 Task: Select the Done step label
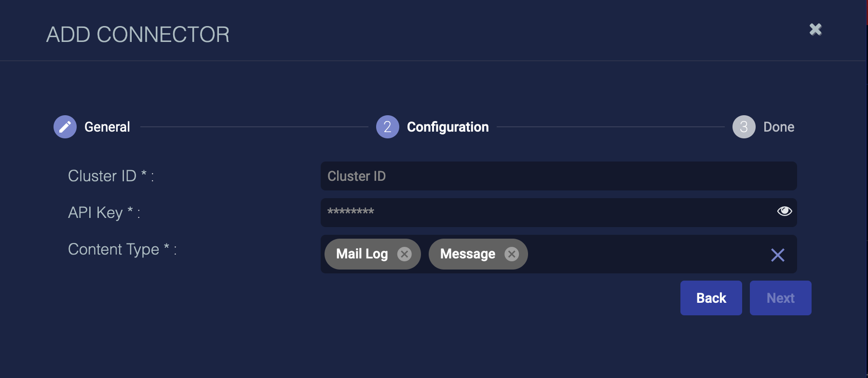point(778,127)
